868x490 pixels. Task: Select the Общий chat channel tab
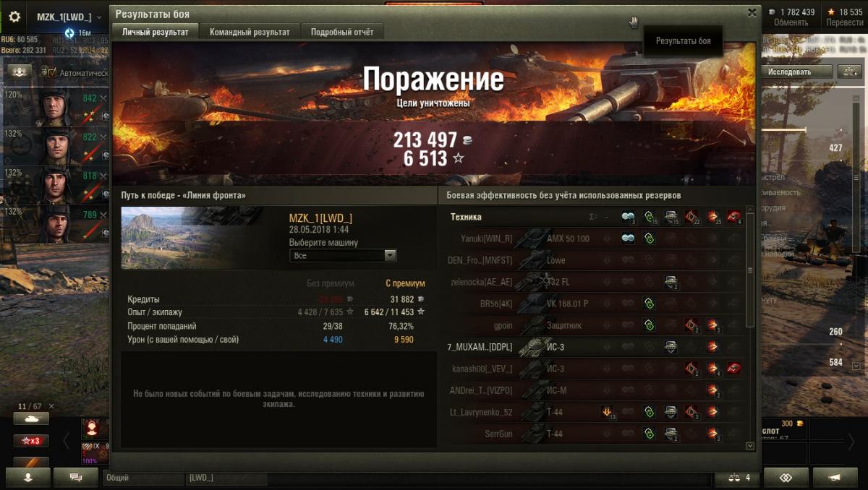pos(143,478)
